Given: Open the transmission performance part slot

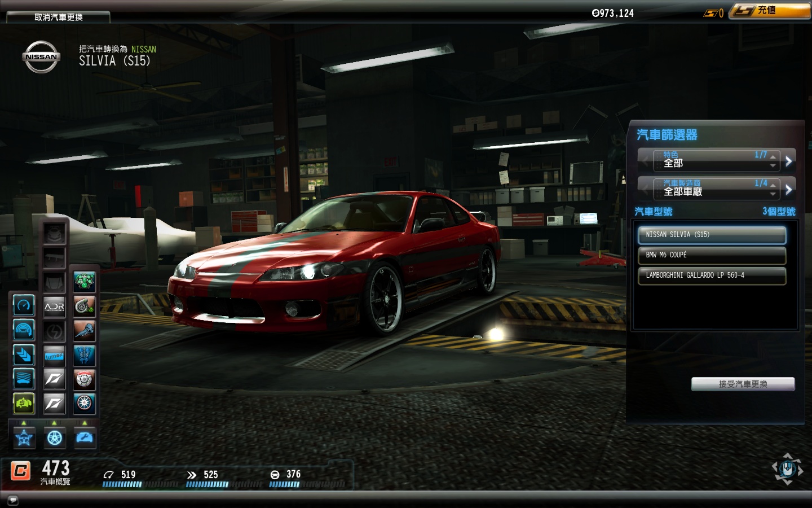Looking at the screenshot, I should click(85, 331).
